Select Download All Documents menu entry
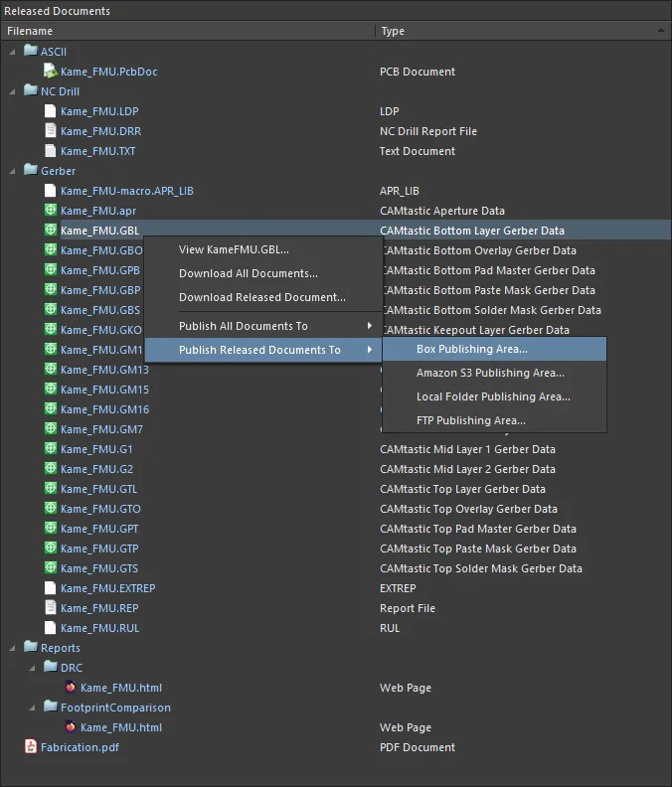The height and width of the screenshot is (787, 672). coord(249,273)
